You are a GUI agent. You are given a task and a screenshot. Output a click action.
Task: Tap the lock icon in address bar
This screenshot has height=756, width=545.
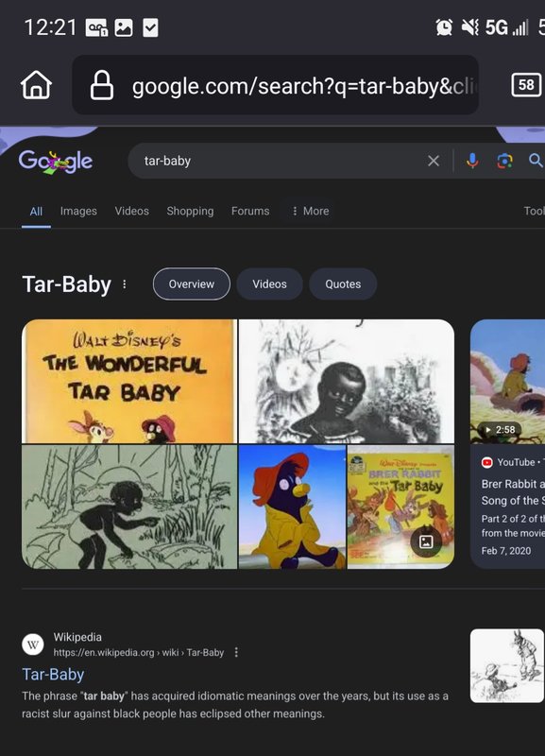point(102,85)
